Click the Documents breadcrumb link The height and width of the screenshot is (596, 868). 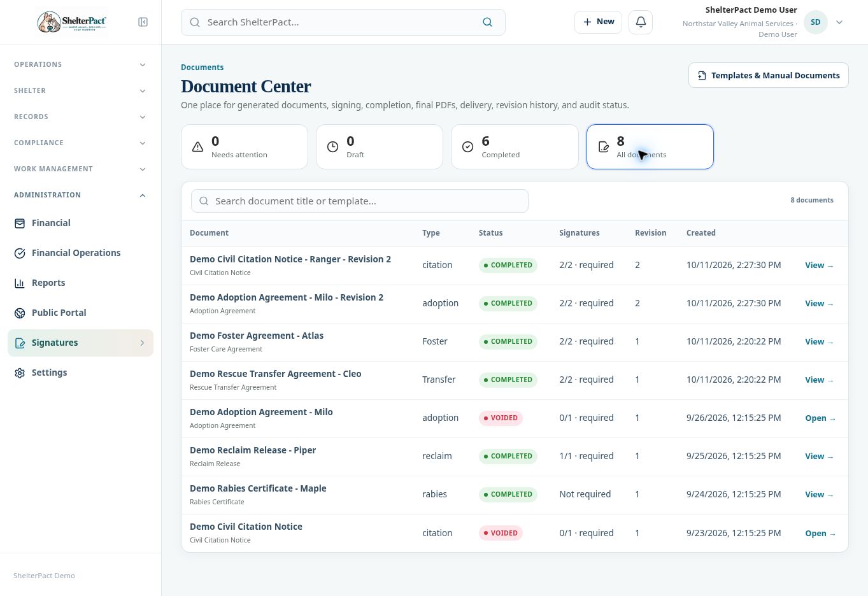click(202, 67)
